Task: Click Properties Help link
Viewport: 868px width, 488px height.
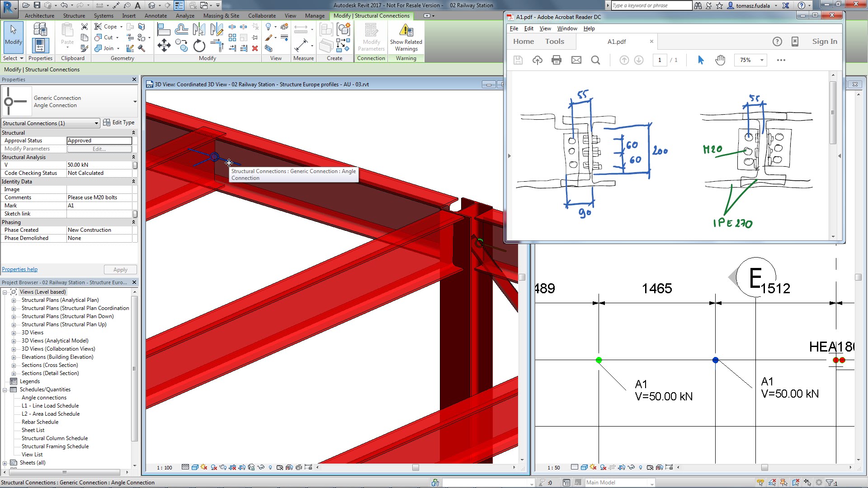Action: 20,269
